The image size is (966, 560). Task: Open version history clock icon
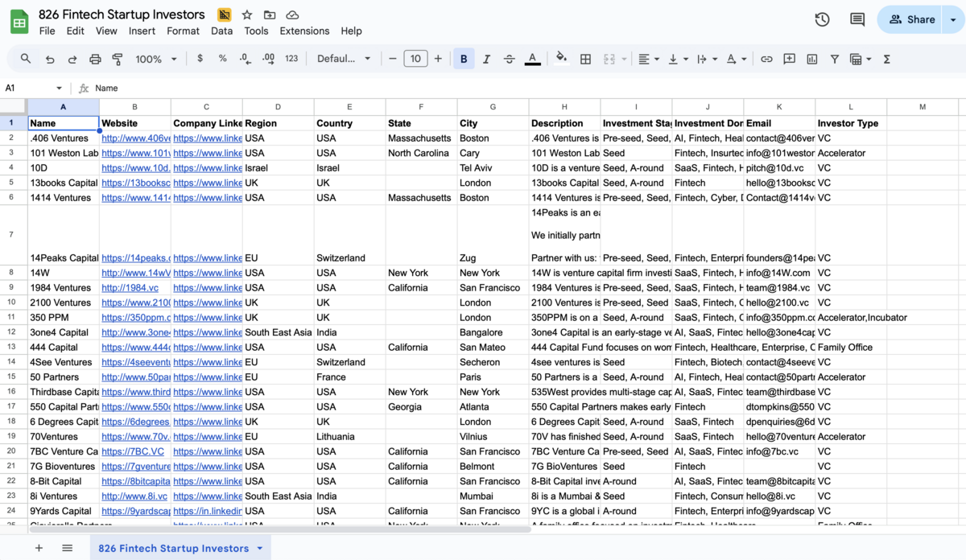[822, 19]
